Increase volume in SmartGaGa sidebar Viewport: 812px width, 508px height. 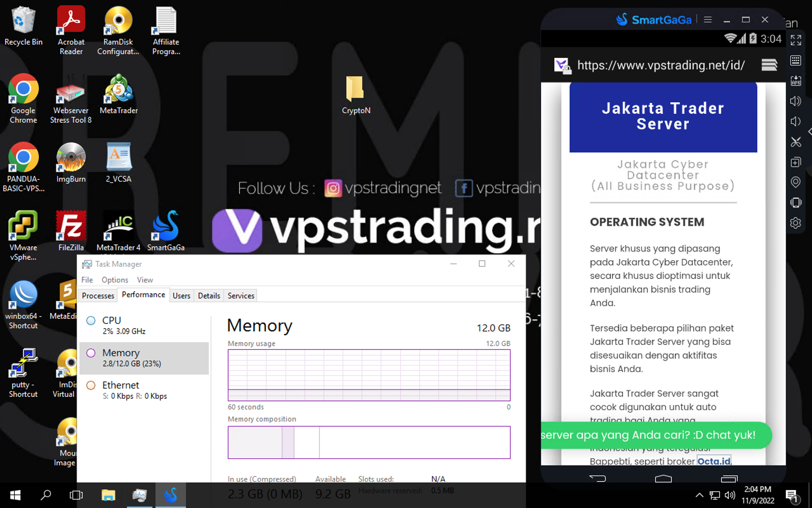point(796,101)
